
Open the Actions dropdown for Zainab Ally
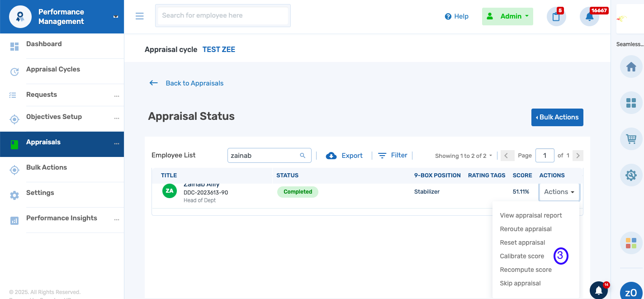pyautogui.click(x=559, y=191)
